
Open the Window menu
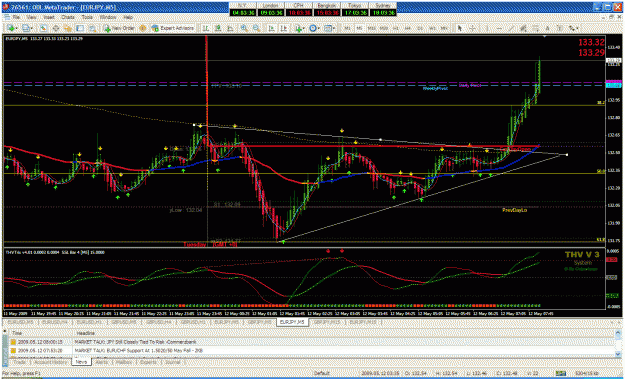click(108, 18)
